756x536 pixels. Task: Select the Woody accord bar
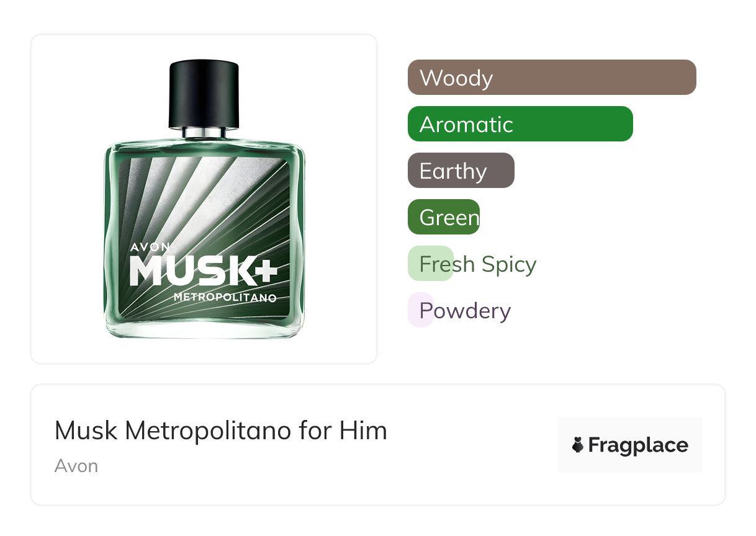tap(551, 78)
